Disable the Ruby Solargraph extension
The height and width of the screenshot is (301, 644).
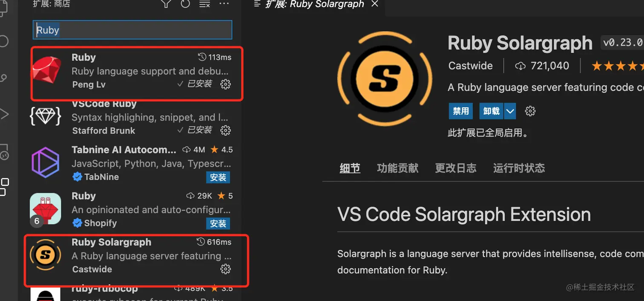point(461,111)
